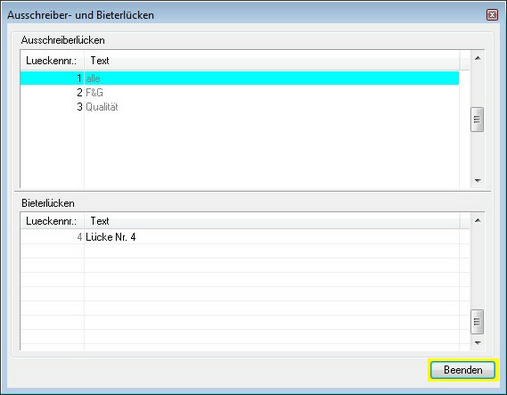Close the Ausschreiber- und Bieterlücken dialog
The width and height of the screenshot is (507, 395).
pos(492,15)
